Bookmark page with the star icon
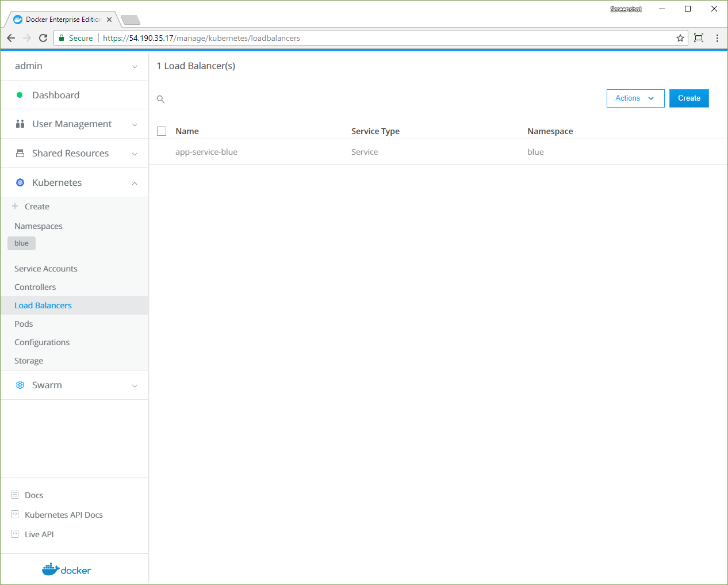728x585 pixels. coord(680,38)
